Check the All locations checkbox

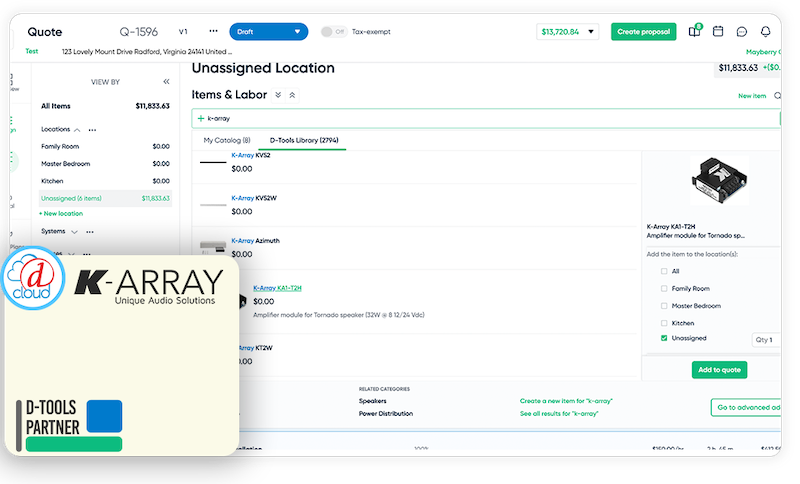(x=664, y=271)
